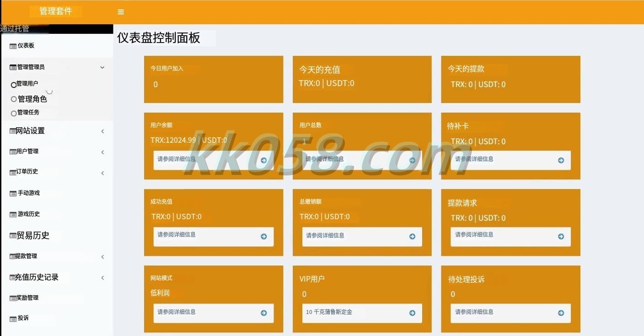Expand the 订单历史 chevron
Viewport: 644px width, 336px height.
click(102, 173)
